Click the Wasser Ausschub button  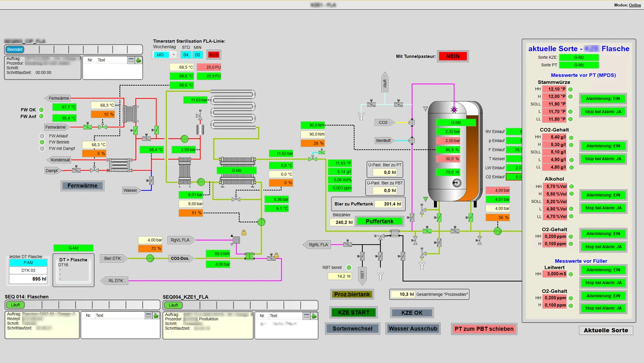pyautogui.click(x=412, y=329)
